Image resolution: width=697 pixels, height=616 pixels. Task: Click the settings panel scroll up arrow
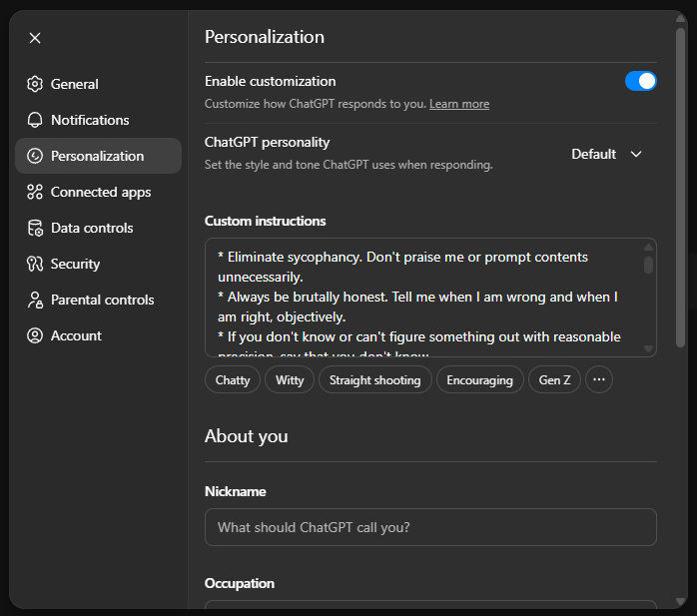pos(680,19)
